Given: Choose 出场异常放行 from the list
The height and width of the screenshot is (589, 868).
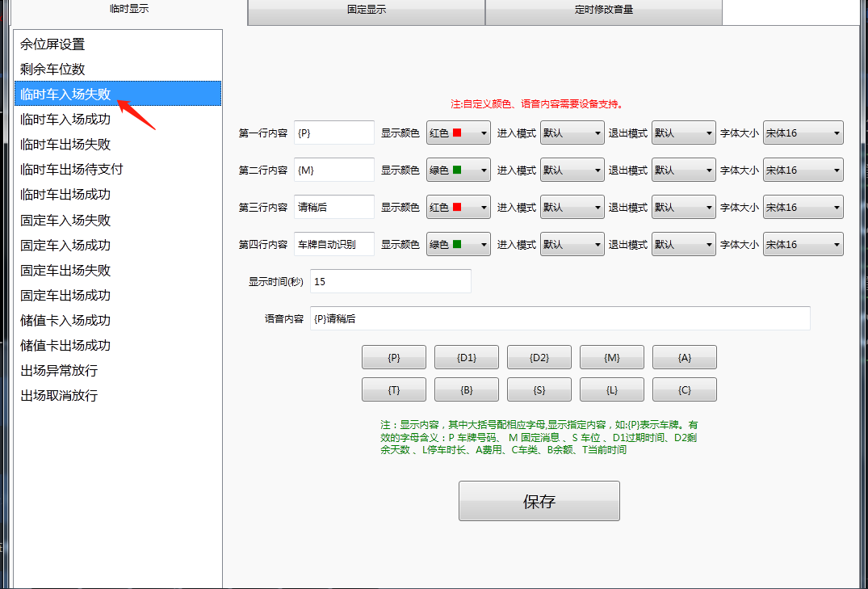Looking at the screenshot, I should coord(118,370).
